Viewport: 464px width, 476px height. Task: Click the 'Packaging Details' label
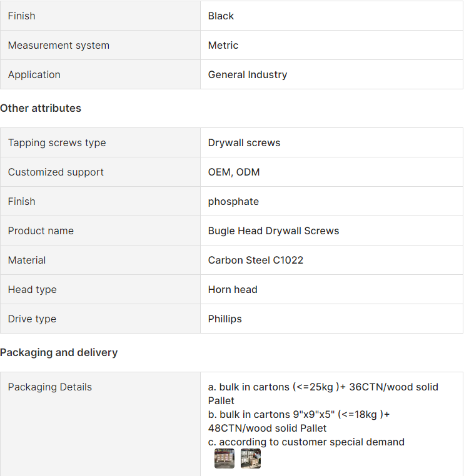[49, 387]
